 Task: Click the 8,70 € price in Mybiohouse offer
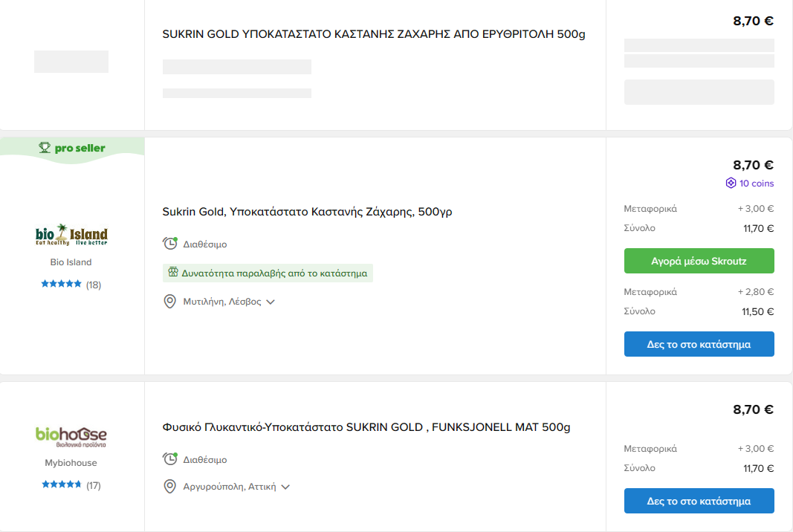coord(753,409)
